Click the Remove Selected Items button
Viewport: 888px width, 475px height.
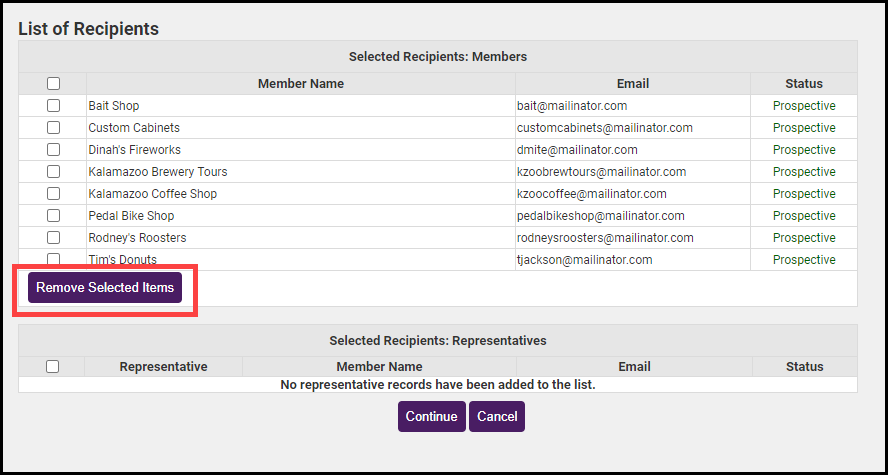105,288
